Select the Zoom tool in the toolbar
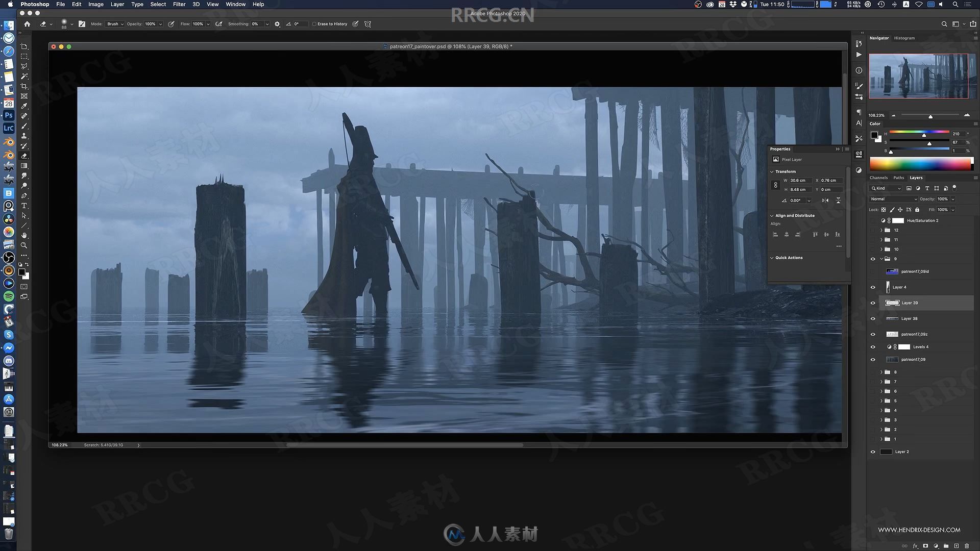This screenshot has height=551, width=980. pyautogui.click(x=24, y=245)
